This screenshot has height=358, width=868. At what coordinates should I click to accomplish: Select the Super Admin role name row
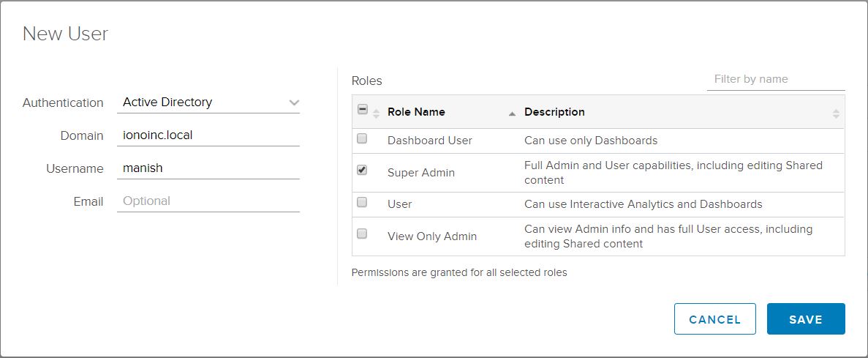point(421,173)
